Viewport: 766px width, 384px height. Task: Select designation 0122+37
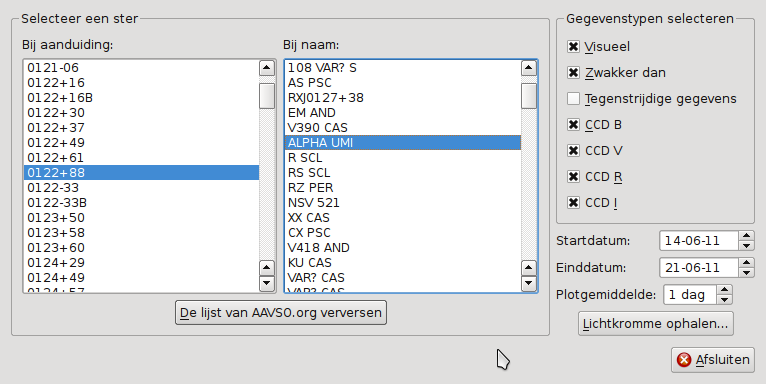coord(141,128)
